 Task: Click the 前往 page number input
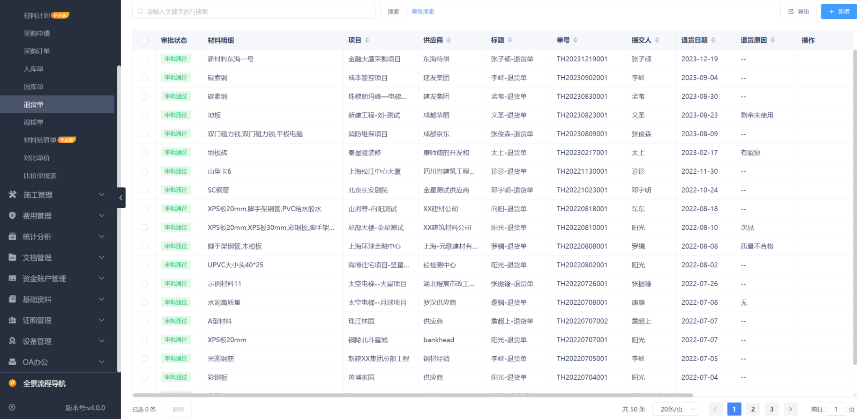pyautogui.click(x=836, y=409)
